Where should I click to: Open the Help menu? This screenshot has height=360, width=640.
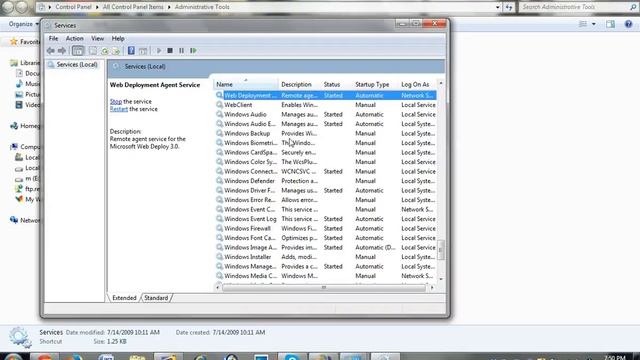tap(118, 38)
